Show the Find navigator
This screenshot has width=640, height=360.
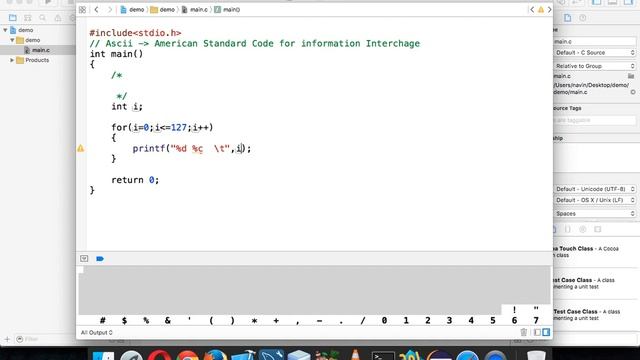pyautogui.click(x=42, y=18)
